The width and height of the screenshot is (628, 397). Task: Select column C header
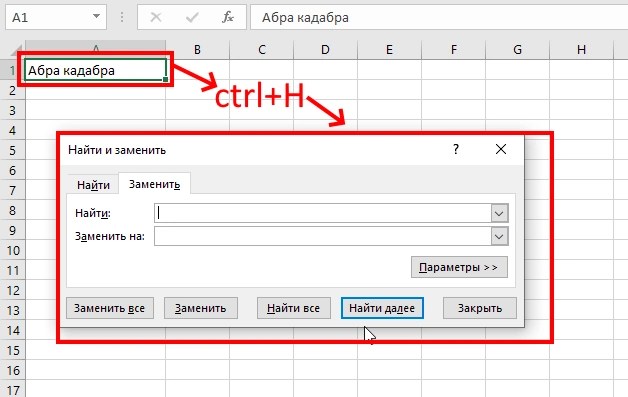coord(262,50)
